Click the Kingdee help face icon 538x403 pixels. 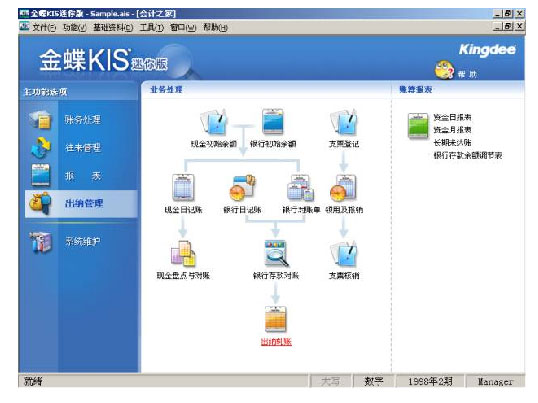(444, 70)
